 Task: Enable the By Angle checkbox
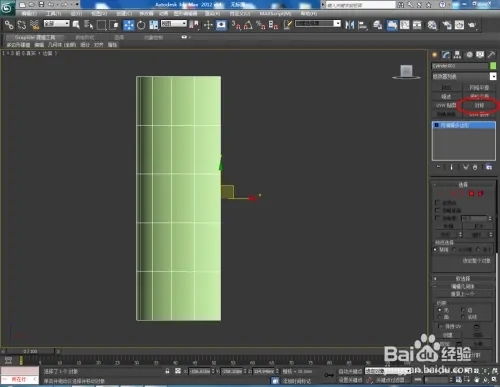click(x=438, y=218)
